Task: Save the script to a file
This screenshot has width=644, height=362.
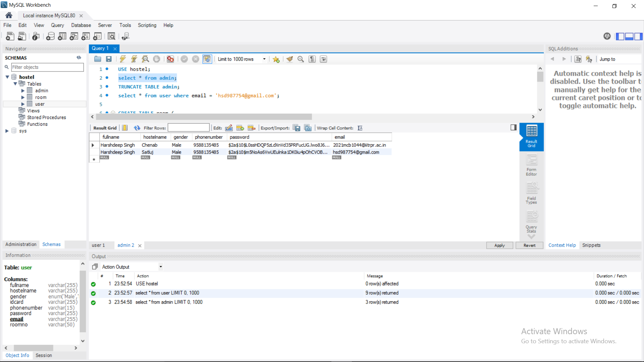Action: (x=109, y=59)
